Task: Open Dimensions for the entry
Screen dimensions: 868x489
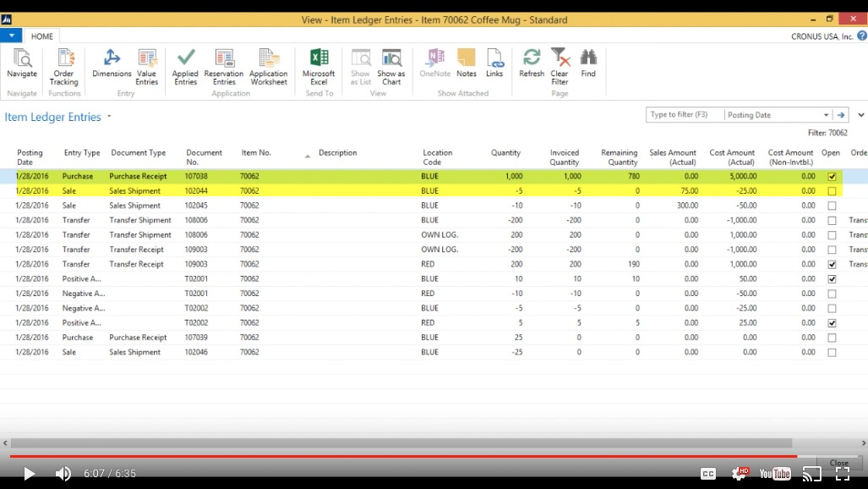Action: click(x=112, y=63)
